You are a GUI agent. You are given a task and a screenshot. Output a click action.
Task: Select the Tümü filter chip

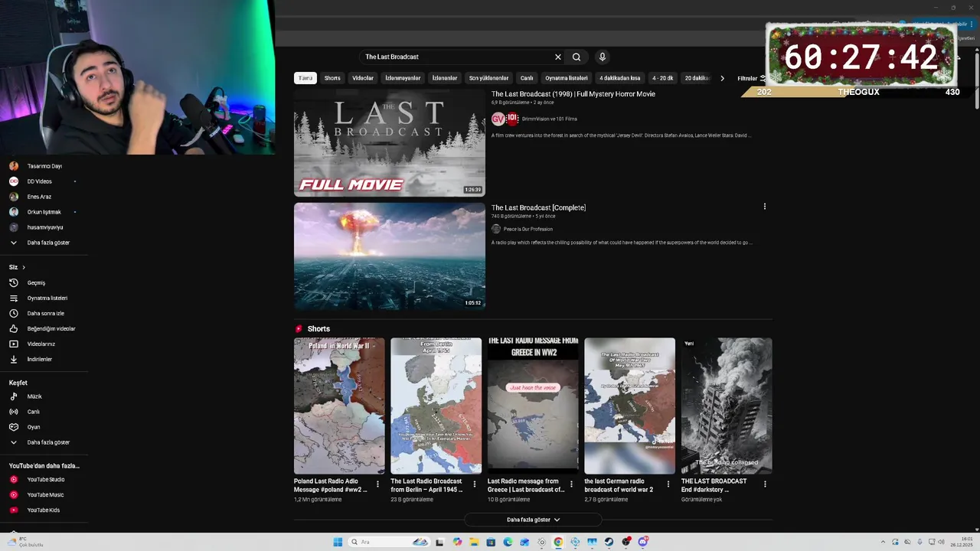[305, 78]
